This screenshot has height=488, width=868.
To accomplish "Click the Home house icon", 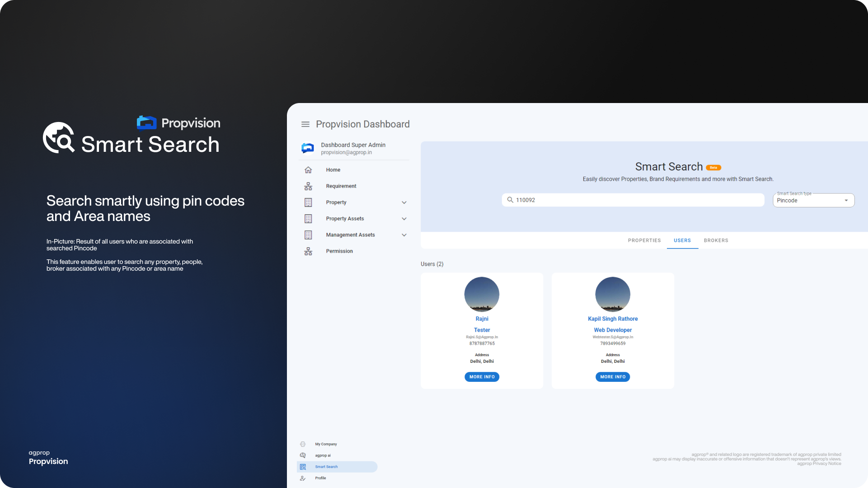I will click(x=308, y=170).
